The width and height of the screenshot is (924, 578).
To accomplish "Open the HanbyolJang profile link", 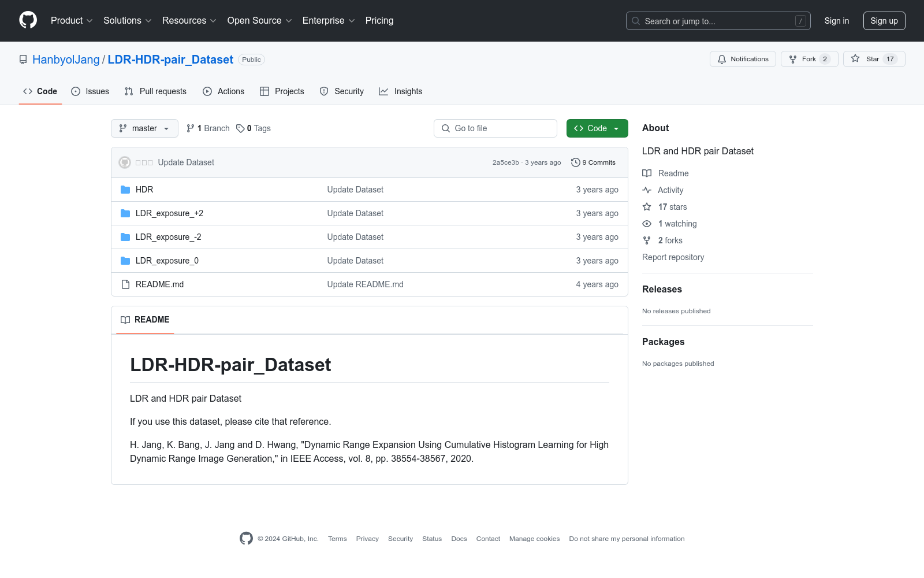I will pos(66,60).
